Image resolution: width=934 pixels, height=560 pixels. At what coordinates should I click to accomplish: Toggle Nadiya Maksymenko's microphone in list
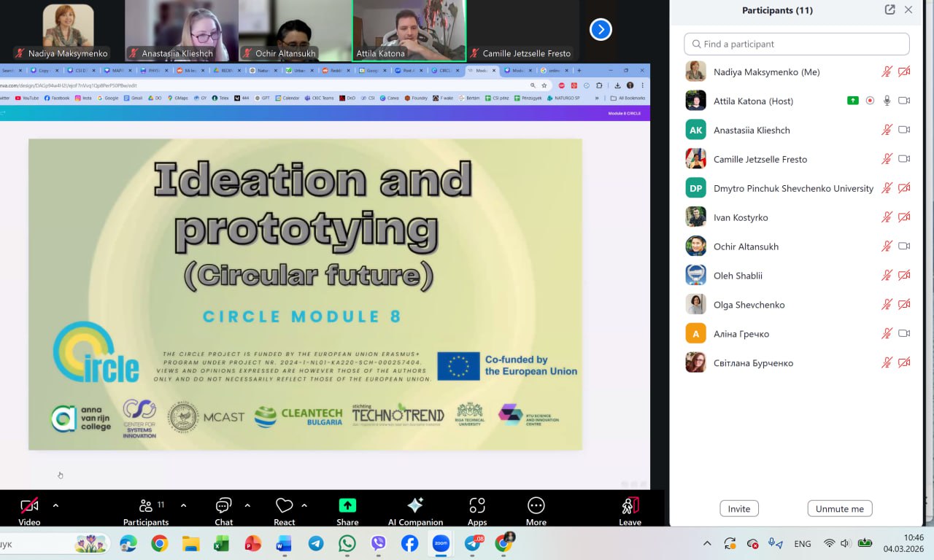pos(887,71)
